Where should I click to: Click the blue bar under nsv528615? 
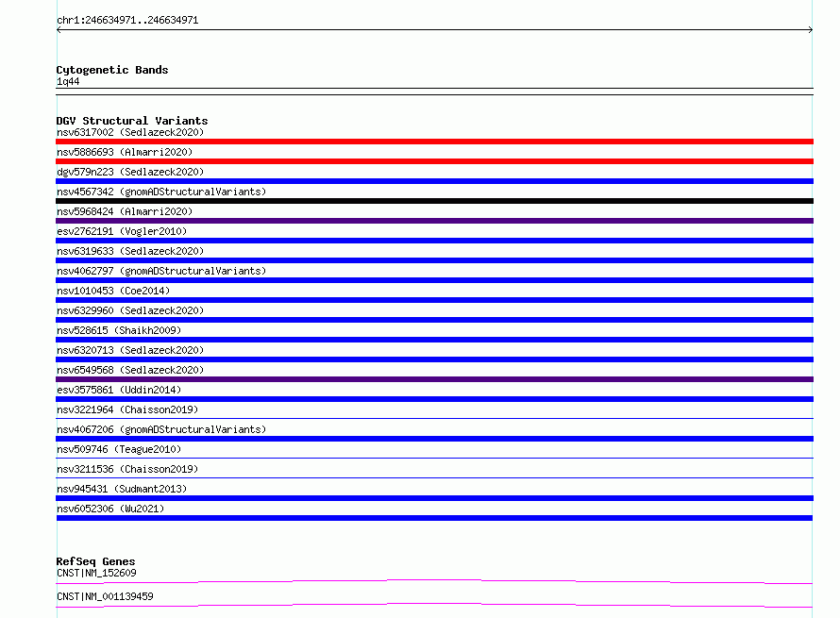click(x=434, y=340)
